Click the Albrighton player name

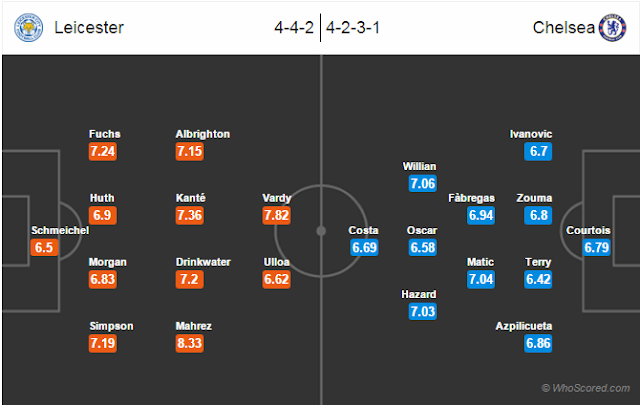203,134
